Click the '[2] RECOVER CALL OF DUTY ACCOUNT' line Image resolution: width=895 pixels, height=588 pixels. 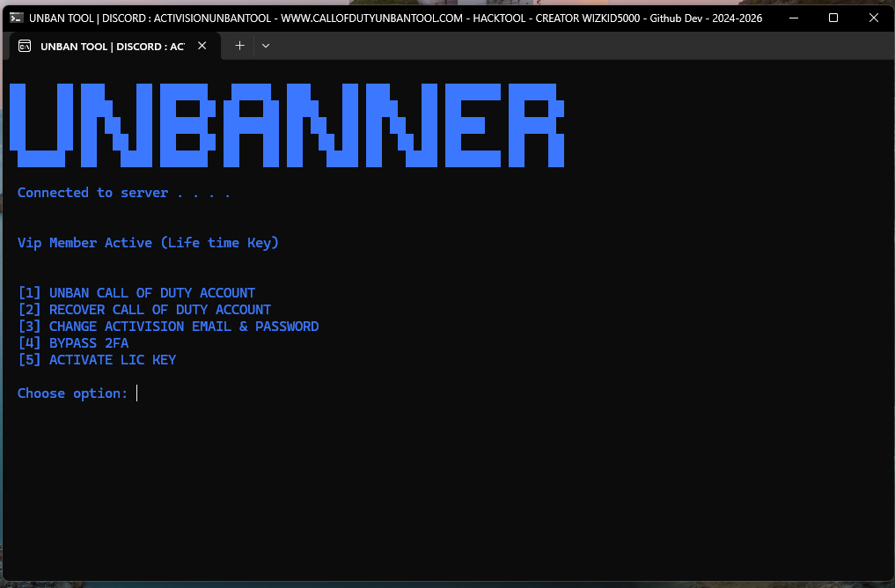144,310
